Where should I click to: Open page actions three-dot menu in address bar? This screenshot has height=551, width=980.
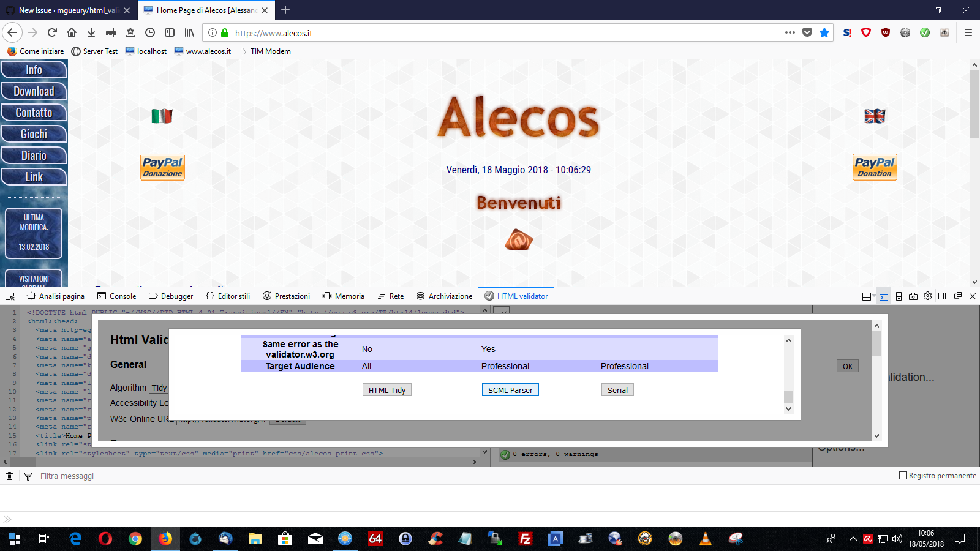tap(790, 32)
